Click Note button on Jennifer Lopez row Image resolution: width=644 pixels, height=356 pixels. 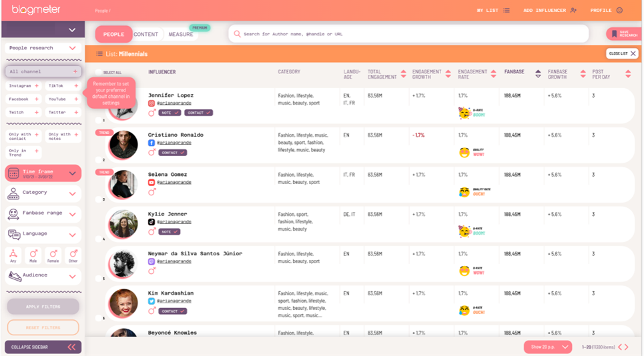170,113
